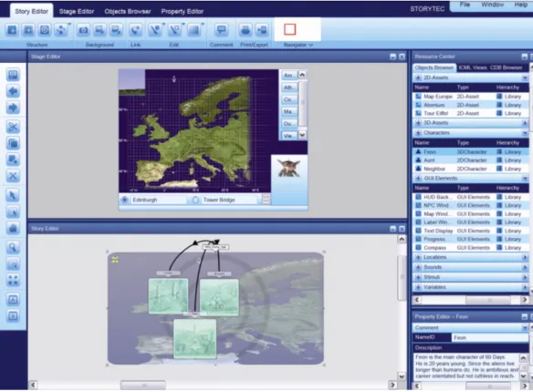The width and height of the screenshot is (533, 392).
Task: Open the Help menu
Action: pos(520,5)
